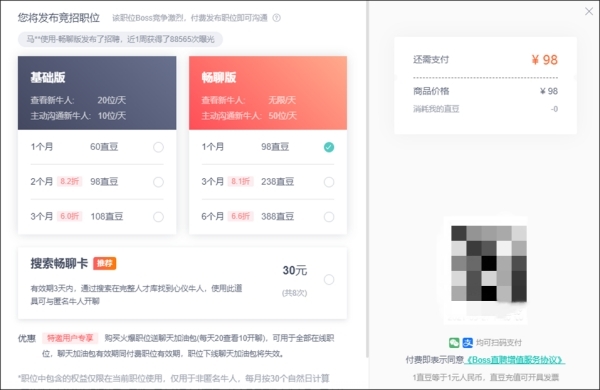
Task: Click the 马**使用畅聊版 exposure notice banner
Action: pos(120,39)
